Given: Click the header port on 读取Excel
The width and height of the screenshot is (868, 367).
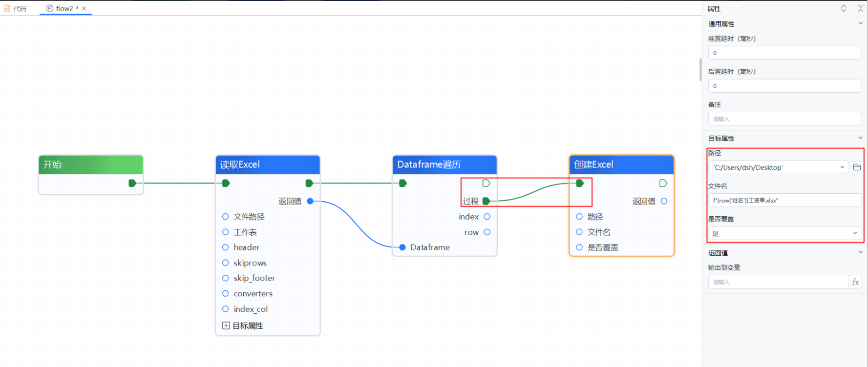Looking at the screenshot, I should [x=225, y=247].
